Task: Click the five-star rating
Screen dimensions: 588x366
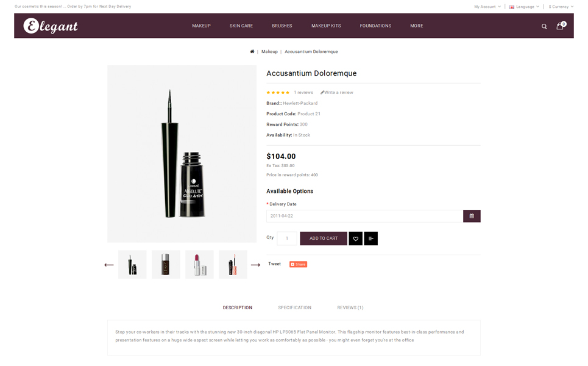Action: (278, 92)
